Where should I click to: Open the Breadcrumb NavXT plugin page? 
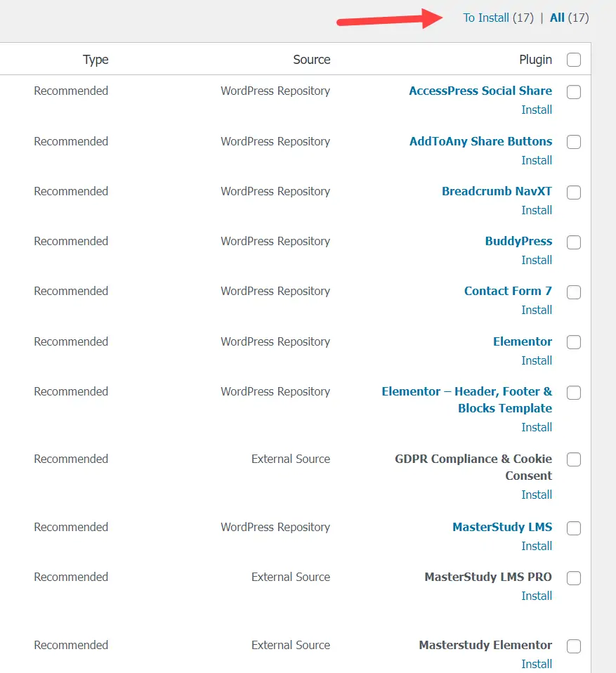[x=497, y=191]
